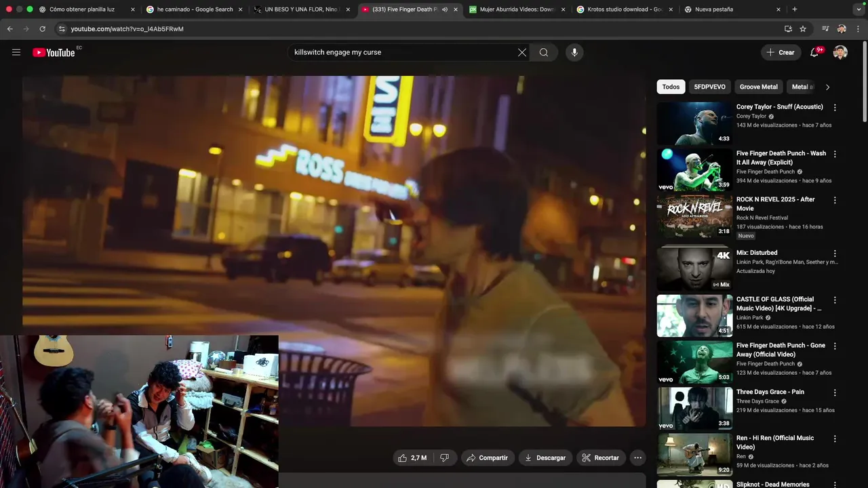Open Mix: Disturbed thumbnail

tap(694, 269)
